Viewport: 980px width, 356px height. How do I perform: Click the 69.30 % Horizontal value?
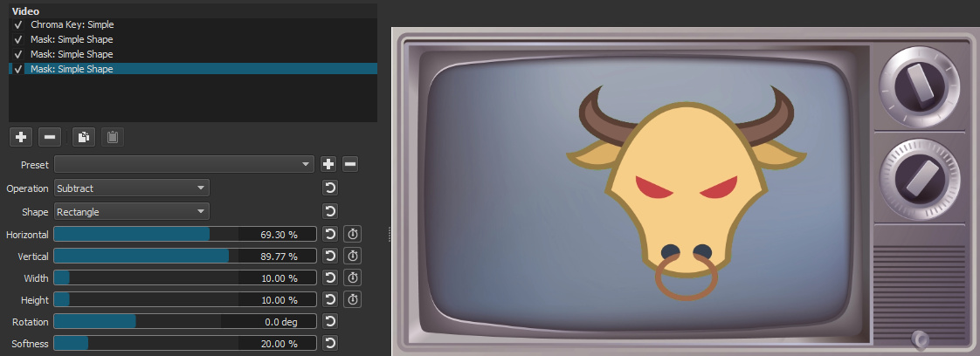pyautogui.click(x=279, y=236)
